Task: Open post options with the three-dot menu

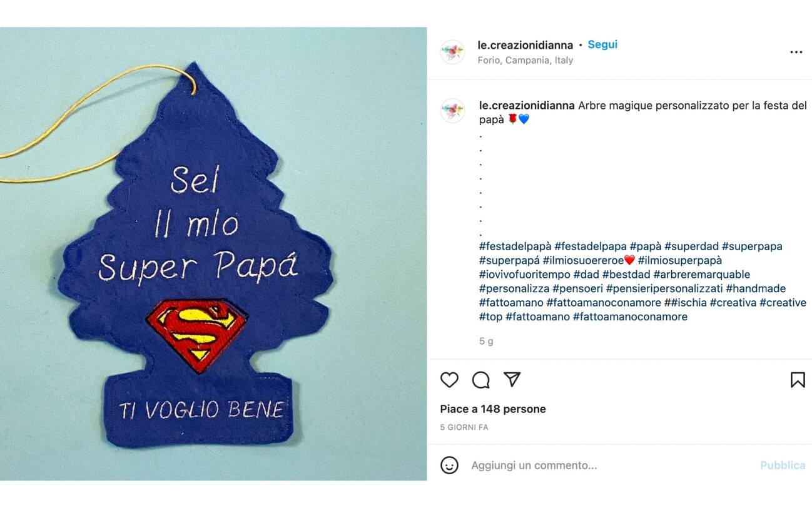Action: 796,52
